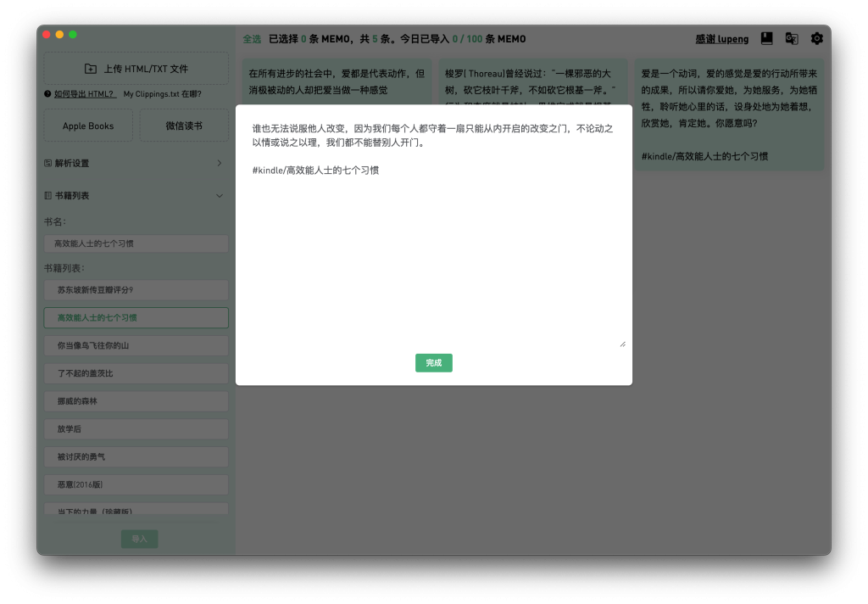Collapse 书籍列表 with its down chevron
Screen dimensions: 868x604
click(x=220, y=195)
